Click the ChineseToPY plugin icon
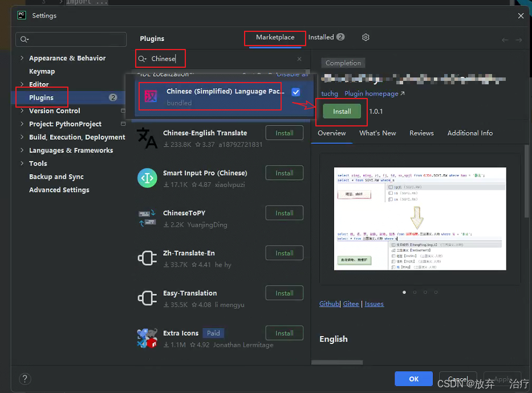 (147, 218)
